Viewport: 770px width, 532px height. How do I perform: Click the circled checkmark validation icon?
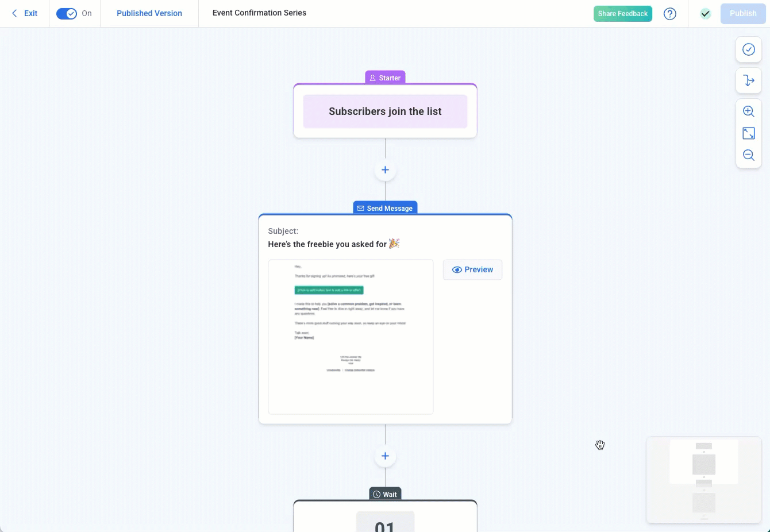click(x=748, y=49)
